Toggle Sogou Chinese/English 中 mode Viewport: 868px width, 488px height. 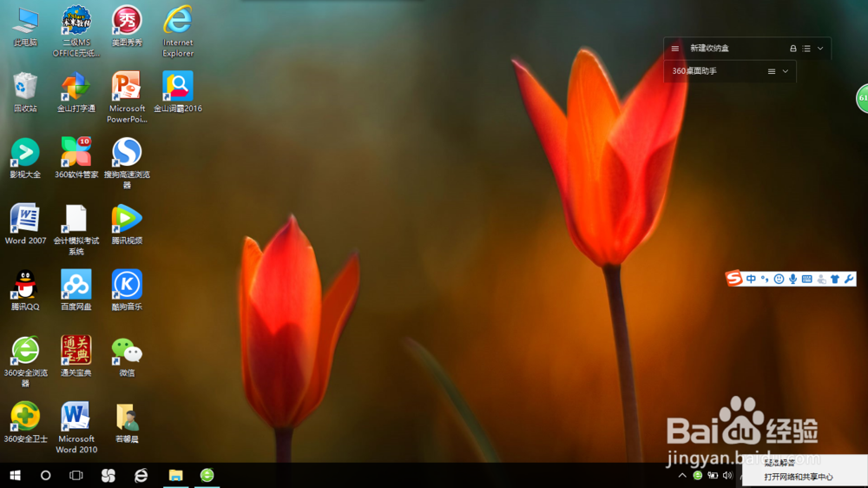(751, 279)
